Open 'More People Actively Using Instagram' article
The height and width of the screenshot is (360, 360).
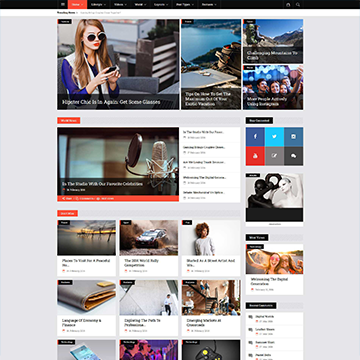click(267, 101)
